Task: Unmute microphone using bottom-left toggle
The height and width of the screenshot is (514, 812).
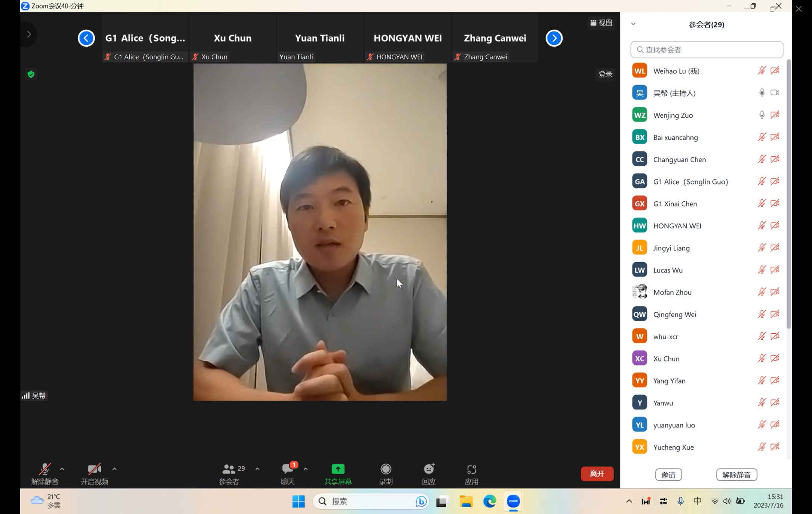Action: pos(45,469)
